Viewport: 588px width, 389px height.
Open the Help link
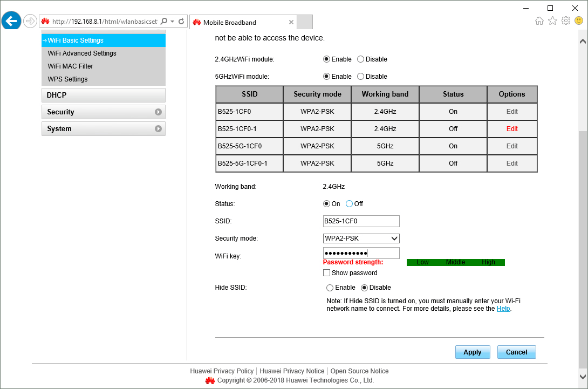[503, 309]
